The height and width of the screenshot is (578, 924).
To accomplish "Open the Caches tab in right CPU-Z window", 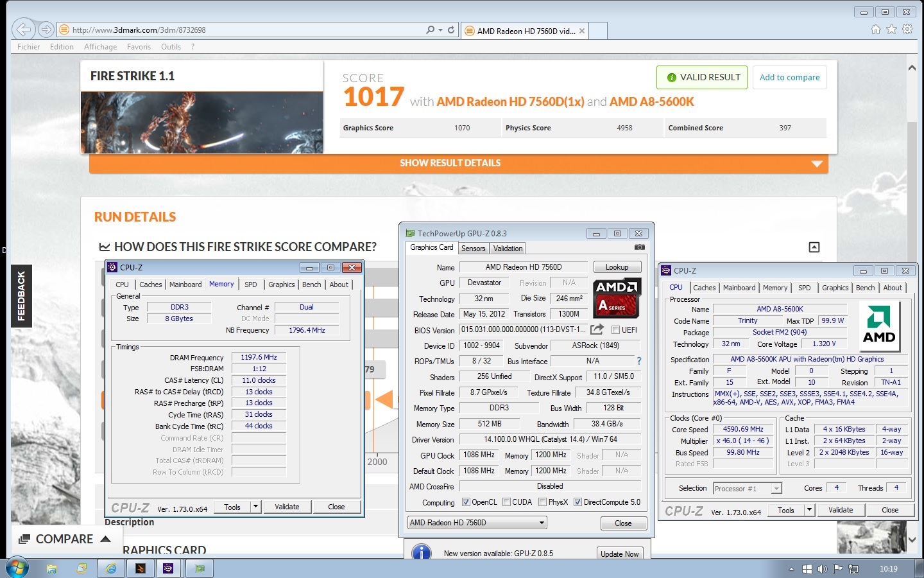I will [704, 288].
